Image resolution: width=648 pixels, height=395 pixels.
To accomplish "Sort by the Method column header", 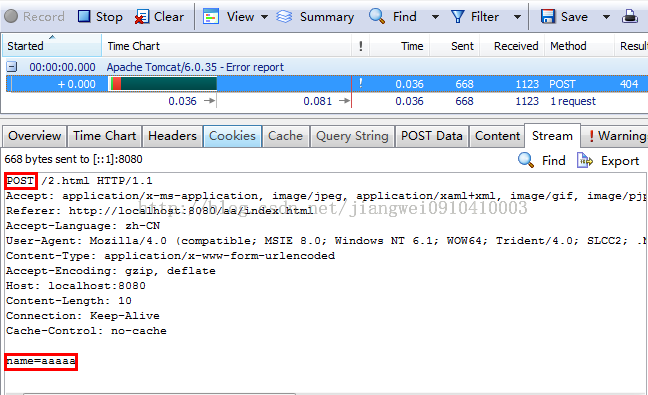I will tap(579, 45).
